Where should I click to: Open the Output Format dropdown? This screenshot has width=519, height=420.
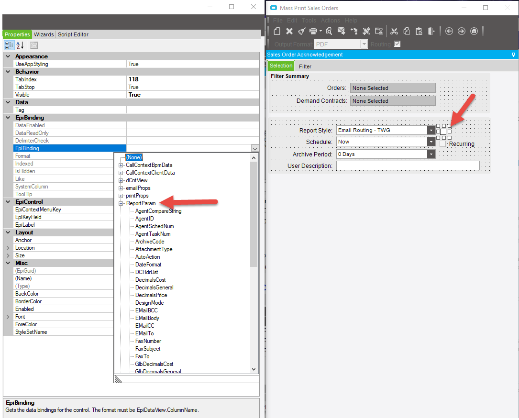point(364,44)
